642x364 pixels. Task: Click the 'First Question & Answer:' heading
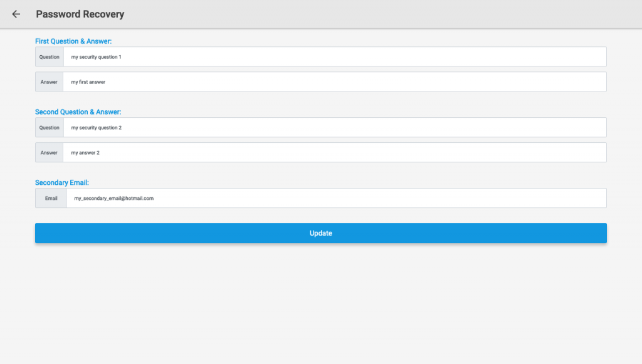coord(73,41)
